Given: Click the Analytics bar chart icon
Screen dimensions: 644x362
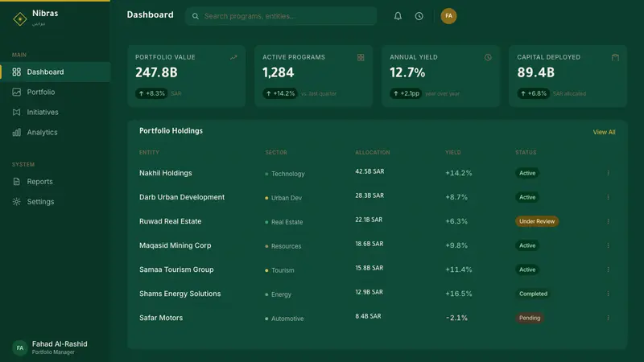Looking at the screenshot, I should pyautogui.click(x=16, y=132).
